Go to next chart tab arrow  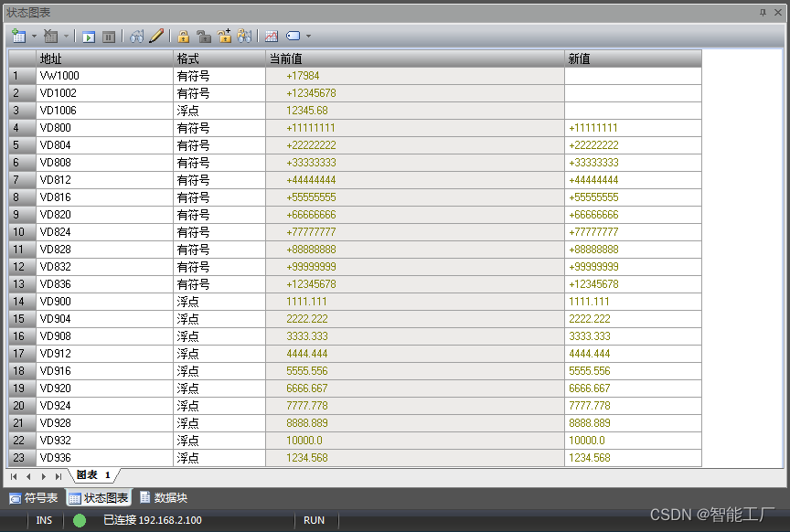coord(44,476)
